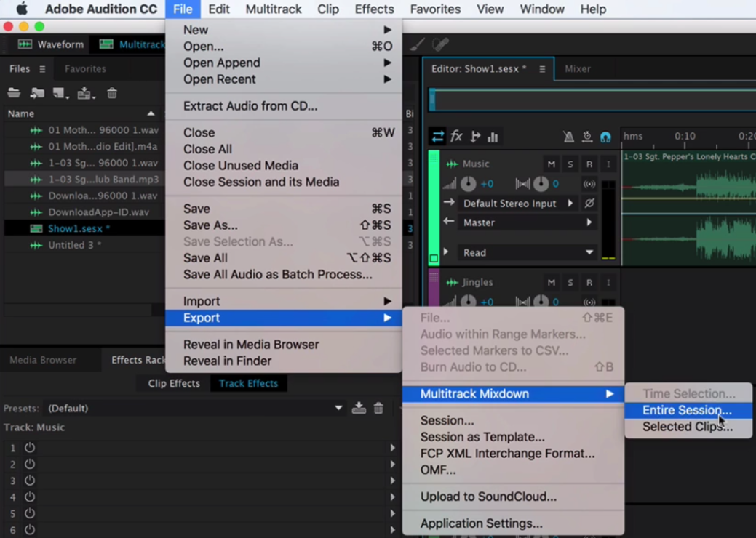Viewport: 756px width, 538px height.
Task: Show the EQ section in editor
Action: (493, 137)
